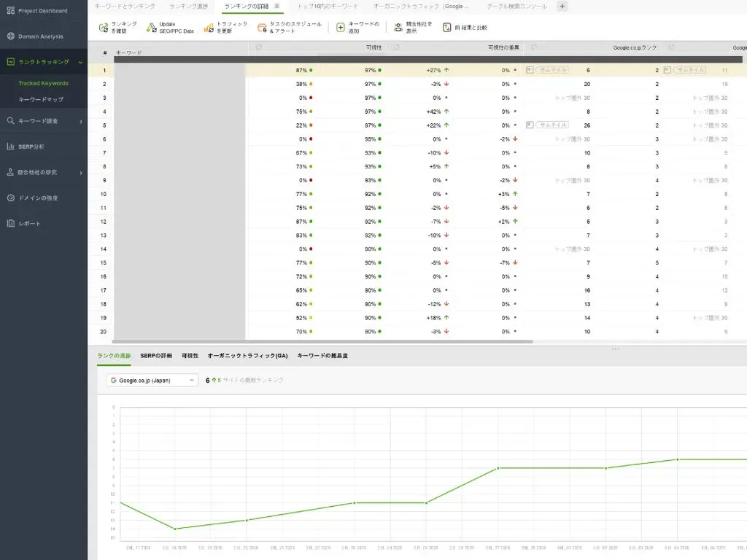
Task: Collapse the ランクトラッキング sidebar section
Action: 80,63
